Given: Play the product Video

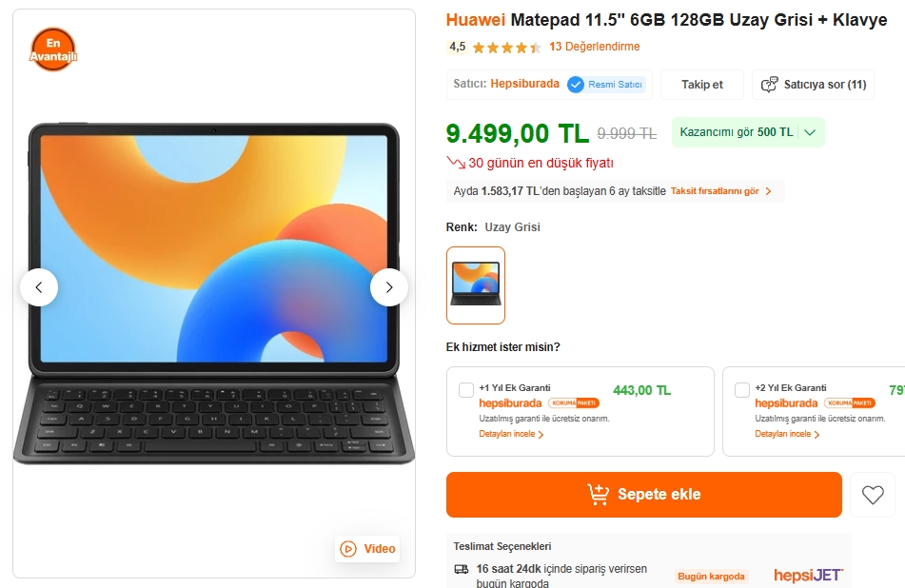Looking at the screenshot, I should (367, 548).
